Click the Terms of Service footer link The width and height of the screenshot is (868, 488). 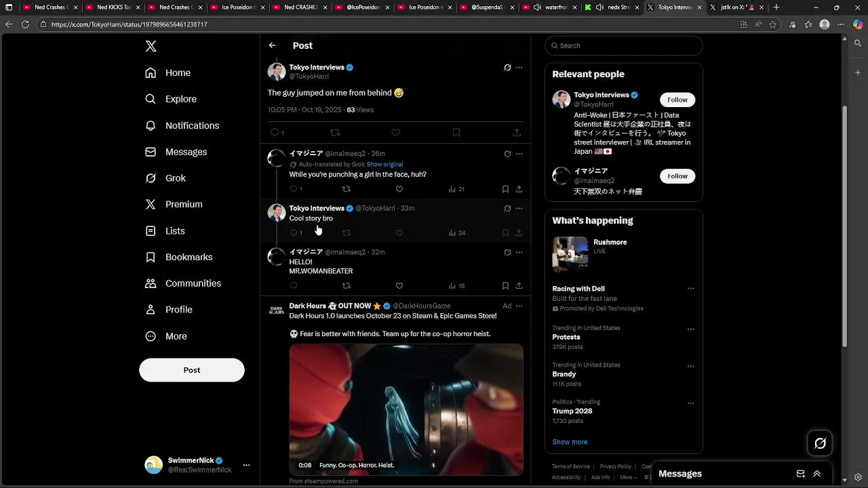point(571,466)
